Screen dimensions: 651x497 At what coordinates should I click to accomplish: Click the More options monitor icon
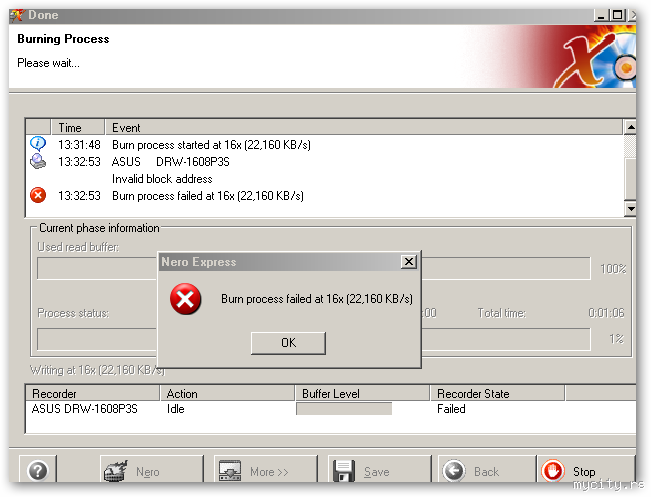click(230, 471)
